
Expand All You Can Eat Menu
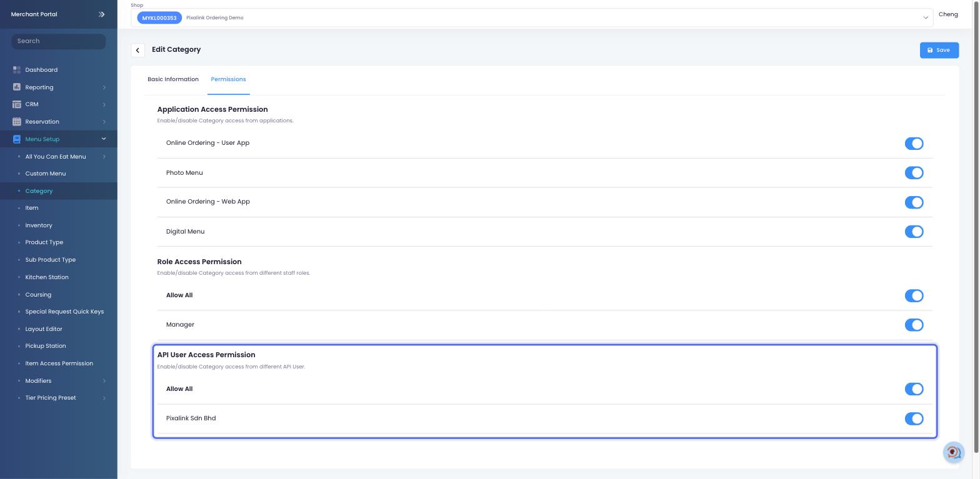[104, 157]
